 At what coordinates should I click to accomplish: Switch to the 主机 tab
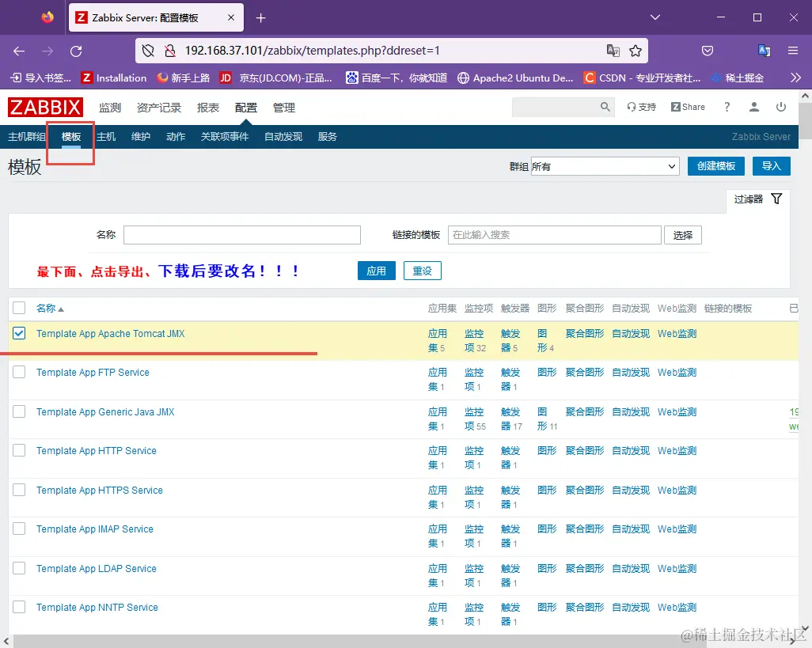(106, 136)
